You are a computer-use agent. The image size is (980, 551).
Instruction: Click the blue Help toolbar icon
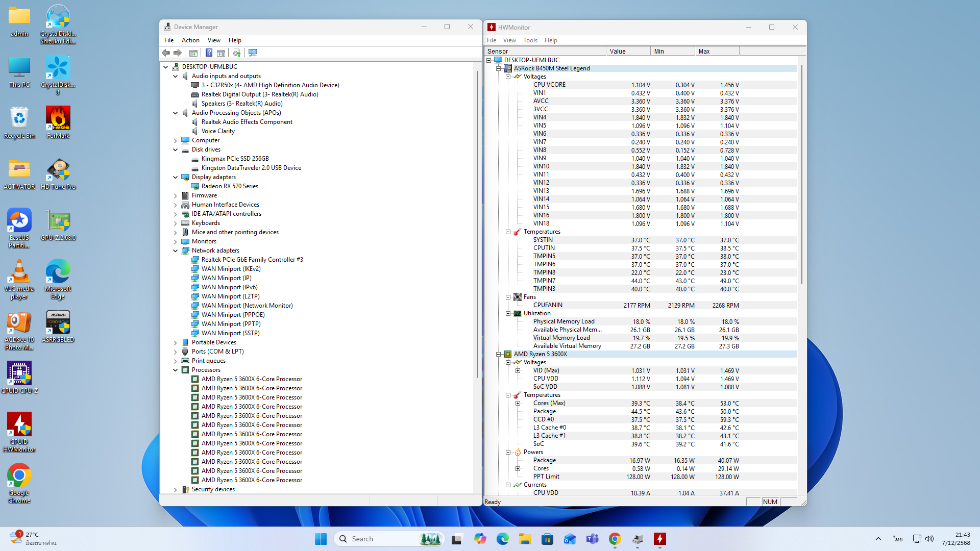(x=209, y=53)
